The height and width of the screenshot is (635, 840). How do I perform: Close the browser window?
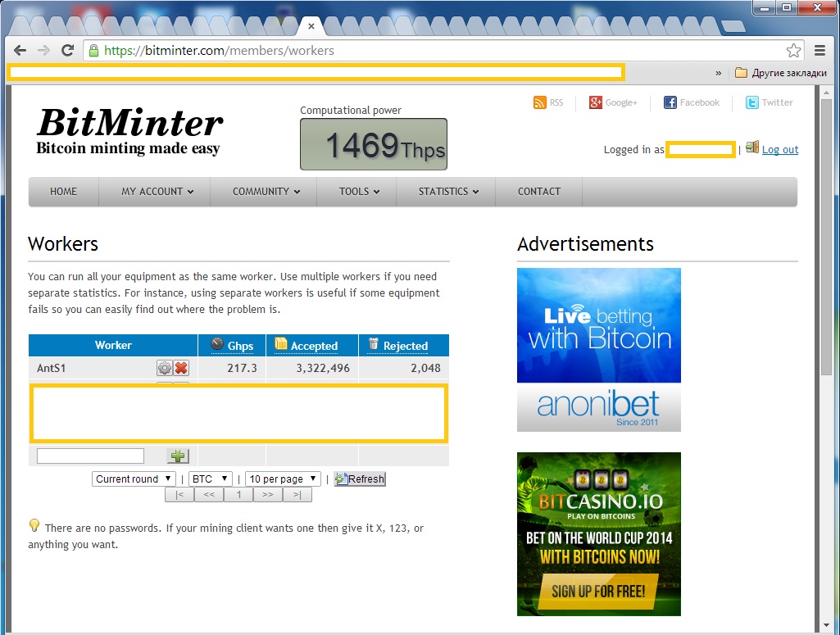818,7
